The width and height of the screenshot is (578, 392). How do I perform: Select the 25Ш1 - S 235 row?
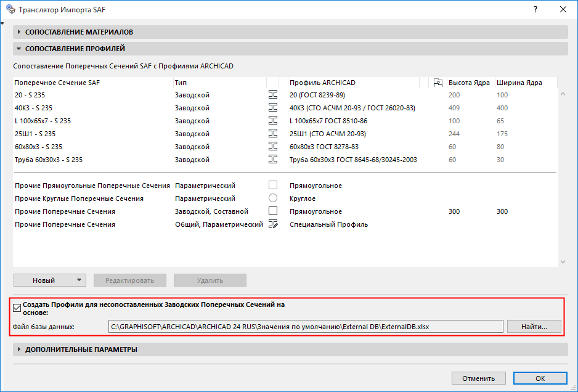(x=286, y=134)
